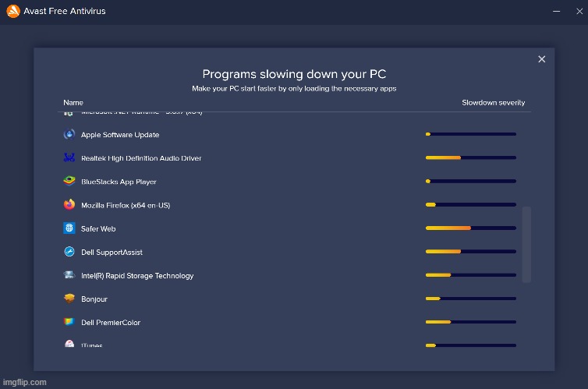This screenshot has height=389, width=588.
Task: Click Safer Web slowdown severity bar
Action: click(x=470, y=228)
